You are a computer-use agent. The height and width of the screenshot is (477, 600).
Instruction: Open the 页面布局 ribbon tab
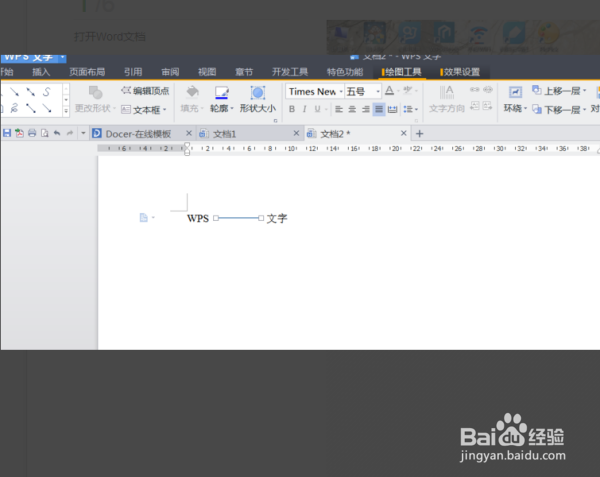[x=87, y=72]
